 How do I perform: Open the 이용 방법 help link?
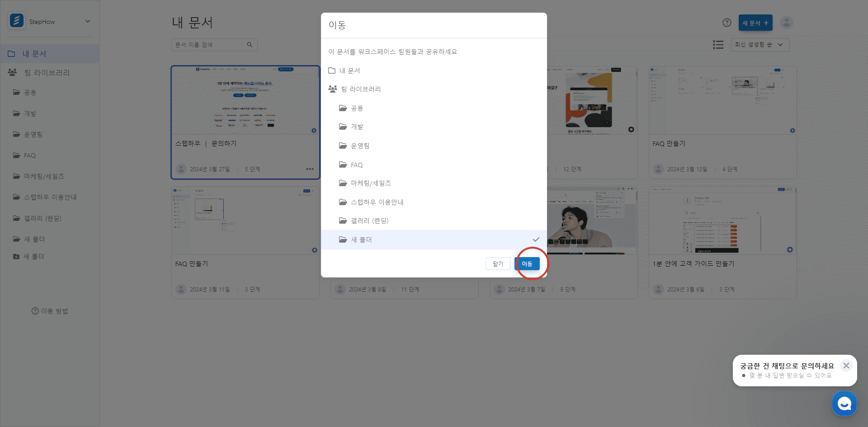pos(50,311)
